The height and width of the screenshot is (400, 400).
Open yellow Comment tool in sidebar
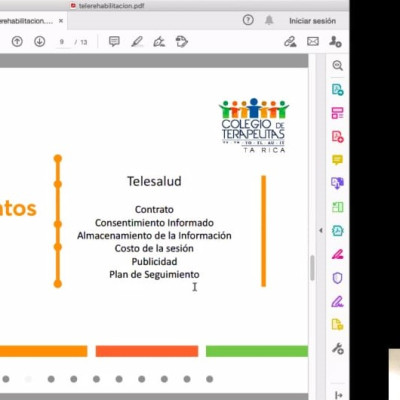point(337,160)
